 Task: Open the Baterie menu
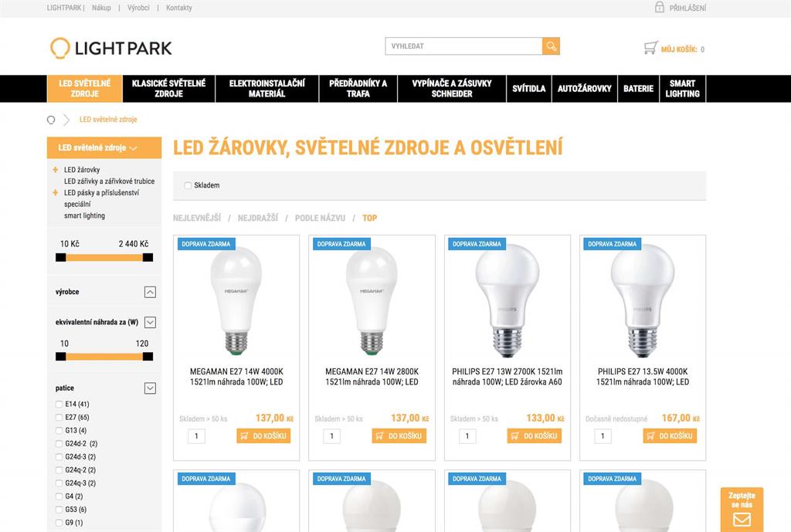(638, 89)
